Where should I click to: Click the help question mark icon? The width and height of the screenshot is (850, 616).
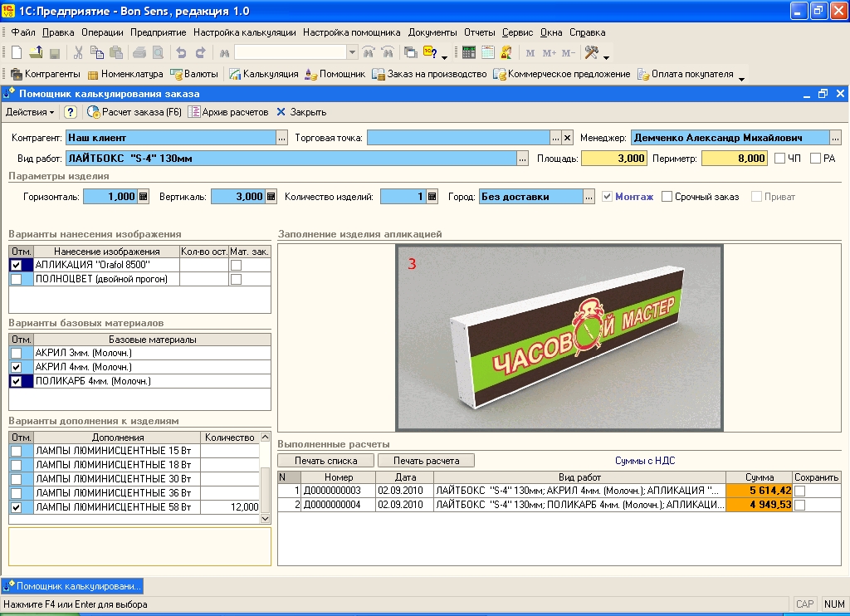(x=71, y=112)
